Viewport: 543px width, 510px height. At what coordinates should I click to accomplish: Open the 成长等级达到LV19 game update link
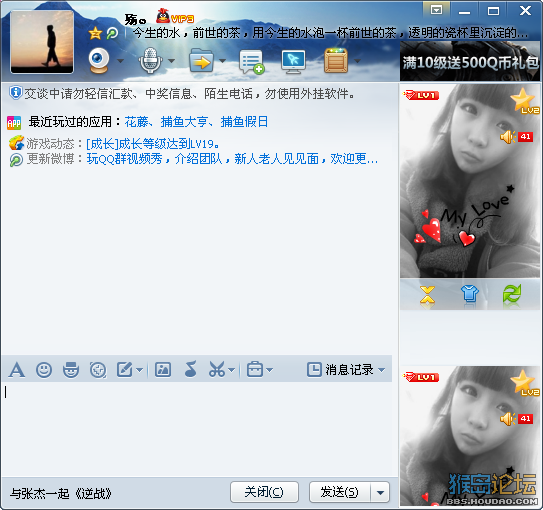(153, 143)
